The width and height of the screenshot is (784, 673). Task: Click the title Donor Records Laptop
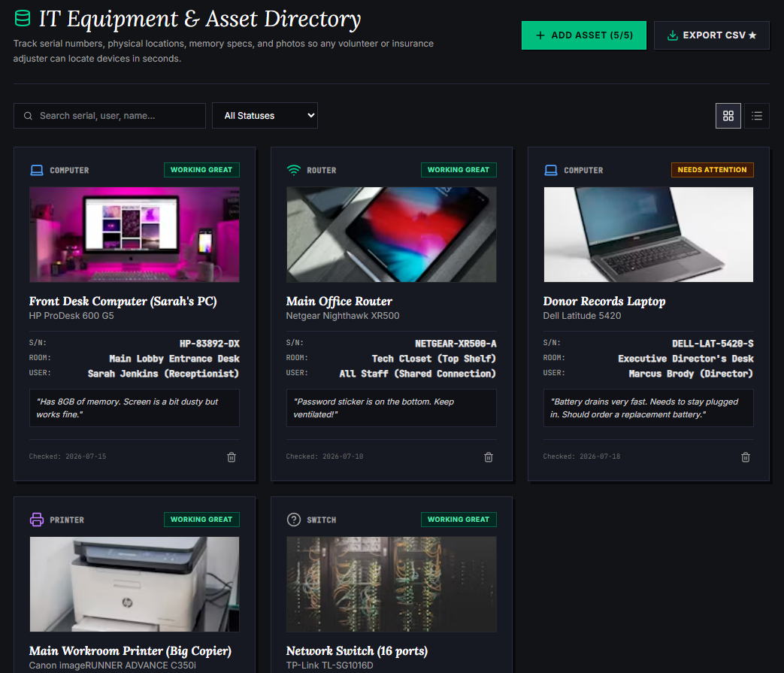pos(604,302)
